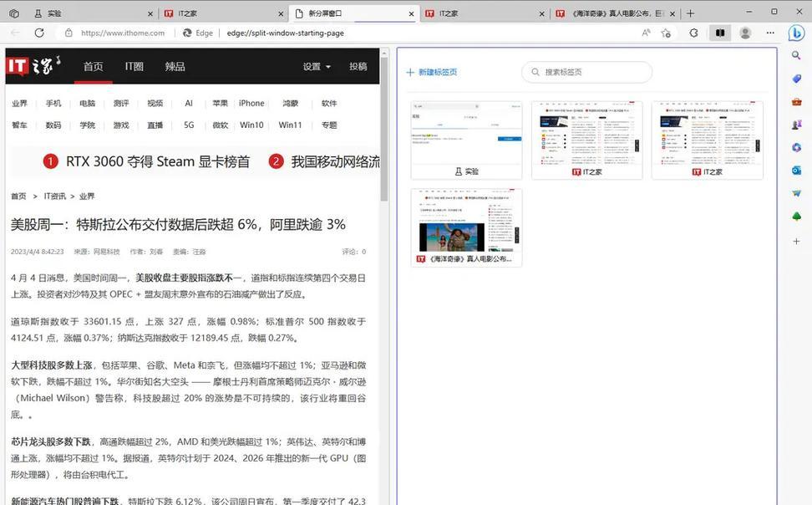Open the 专题 category
The image size is (812, 505).
click(x=329, y=125)
